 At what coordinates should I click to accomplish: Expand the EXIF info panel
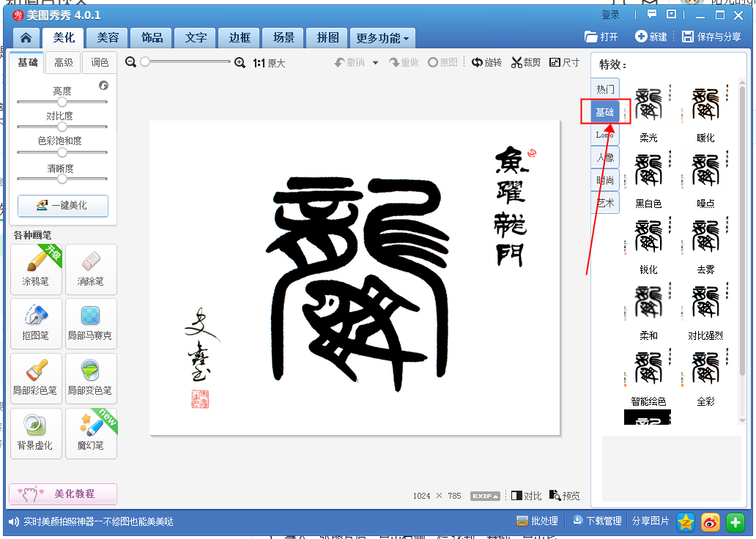pos(485,496)
